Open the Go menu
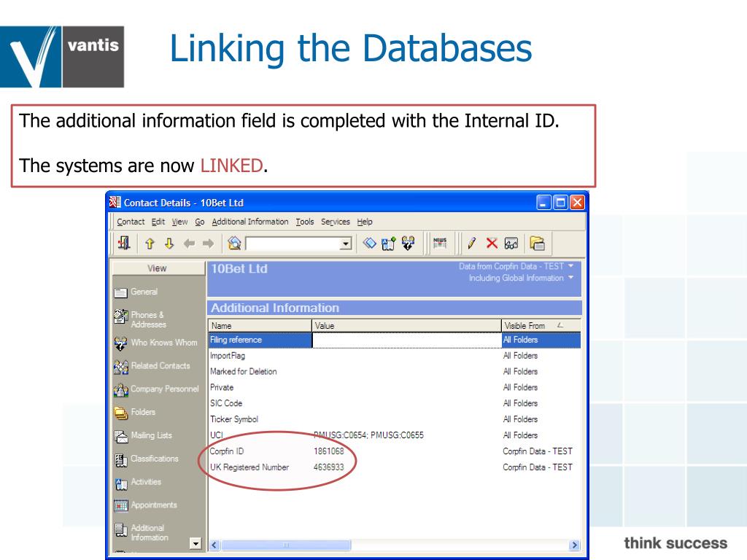This screenshot has width=747, height=560. pyautogui.click(x=200, y=222)
